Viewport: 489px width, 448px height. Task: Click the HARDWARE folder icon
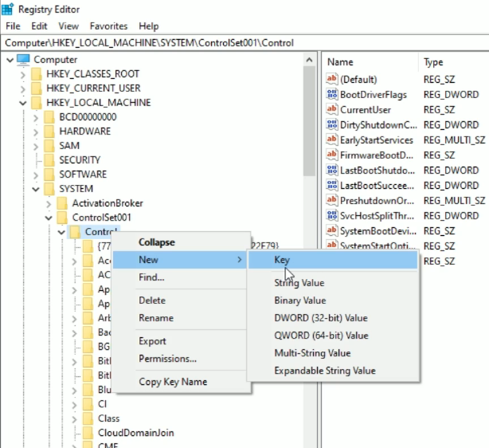pos(49,132)
